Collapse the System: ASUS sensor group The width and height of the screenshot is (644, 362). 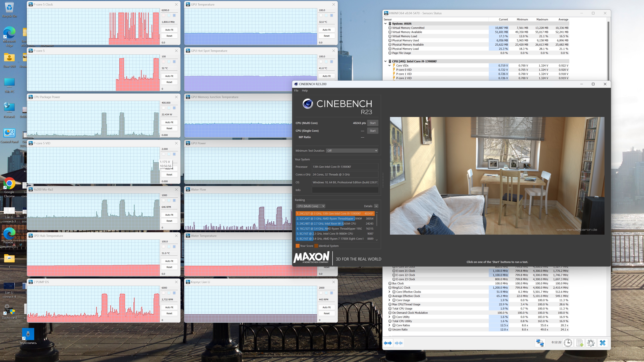[x=385, y=23]
